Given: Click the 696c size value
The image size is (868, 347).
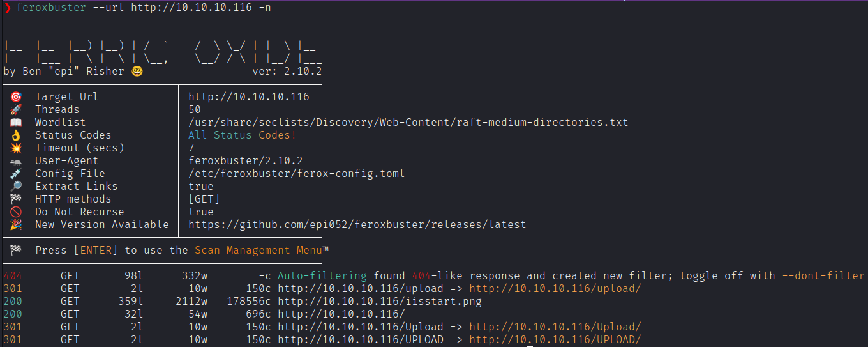Looking at the screenshot, I should tap(258, 314).
